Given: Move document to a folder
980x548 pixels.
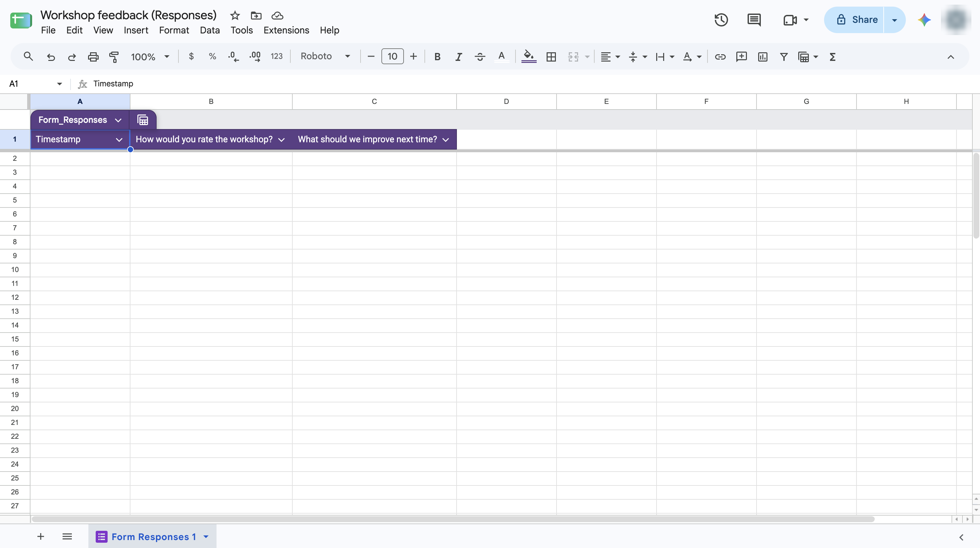Looking at the screenshot, I should pos(256,16).
